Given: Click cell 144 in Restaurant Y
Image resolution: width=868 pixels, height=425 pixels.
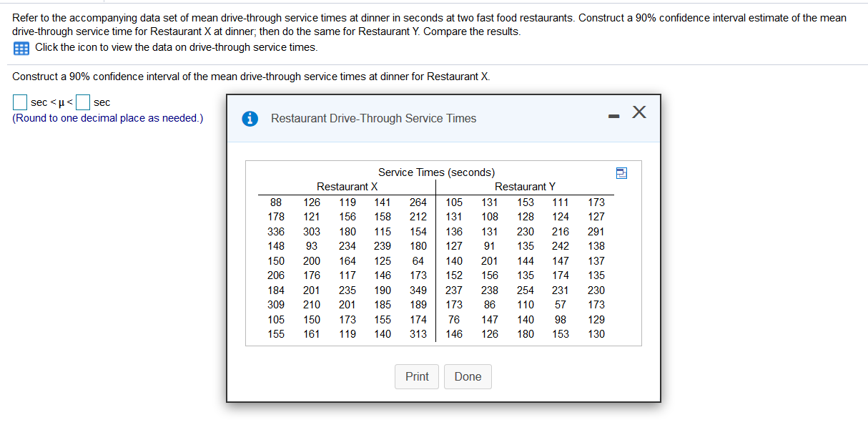Looking at the screenshot, I should 526,261.
